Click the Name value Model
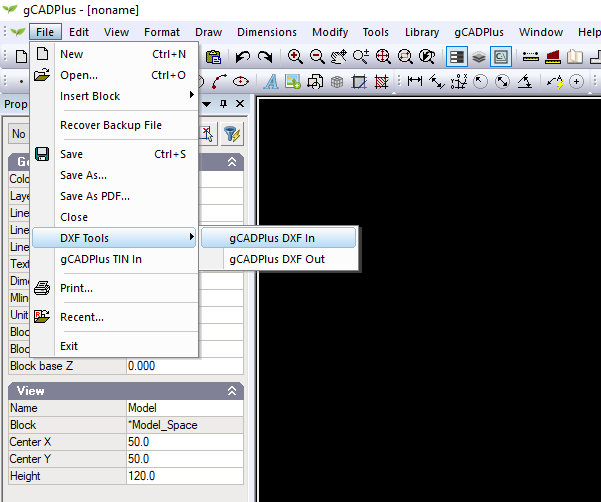The height and width of the screenshot is (502, 601). point(185,408)
